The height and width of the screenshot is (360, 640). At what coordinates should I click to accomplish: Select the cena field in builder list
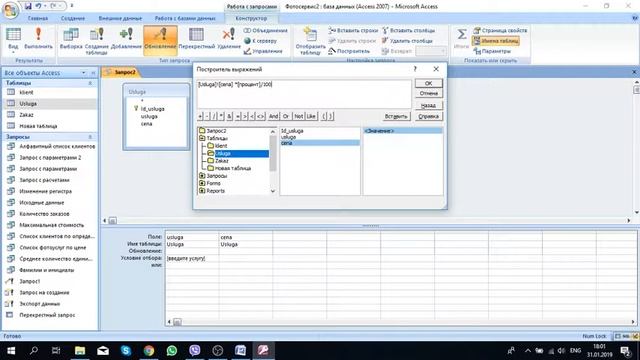tap(320, 143)
